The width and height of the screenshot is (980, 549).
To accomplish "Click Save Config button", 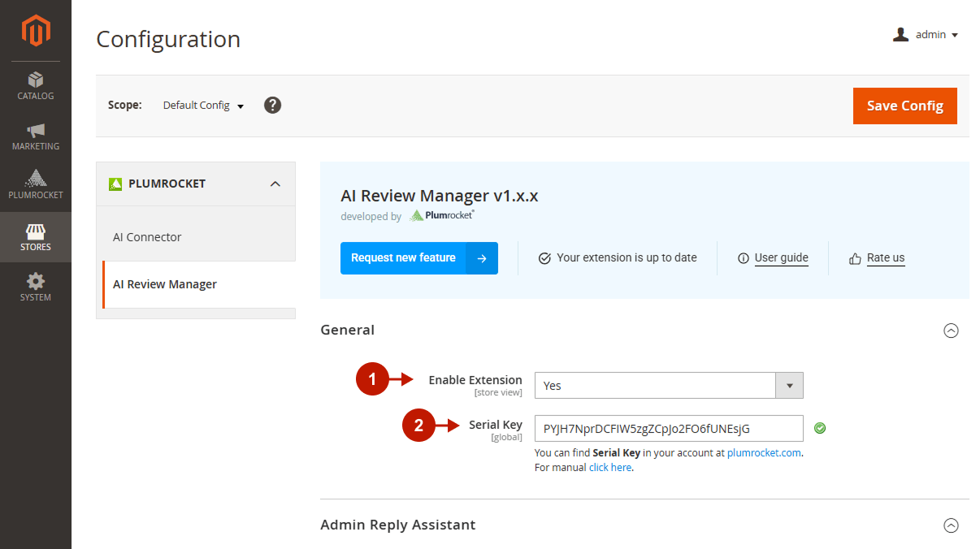I will coord(905,106).
